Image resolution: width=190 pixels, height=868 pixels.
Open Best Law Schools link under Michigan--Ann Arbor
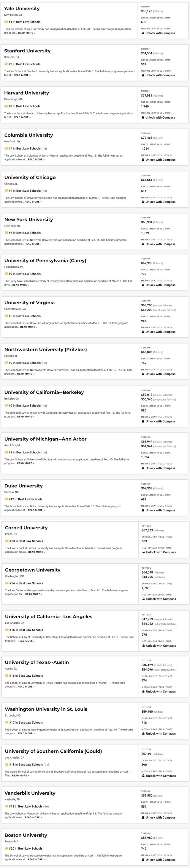[28, 452]
